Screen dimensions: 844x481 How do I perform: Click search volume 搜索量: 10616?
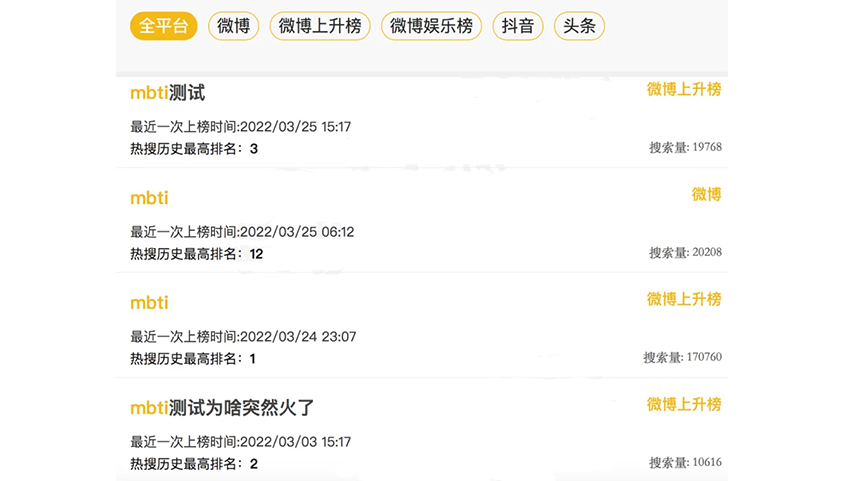click(x=685, y=462)
